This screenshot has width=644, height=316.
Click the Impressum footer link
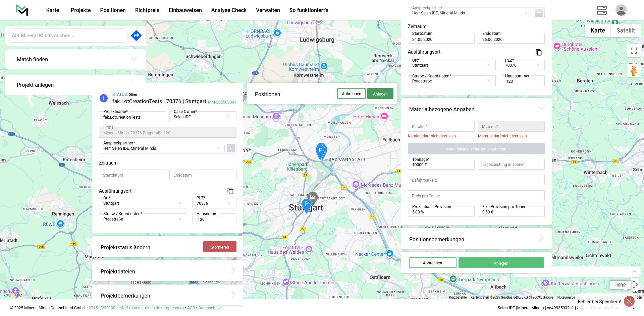tap(173, 308)
